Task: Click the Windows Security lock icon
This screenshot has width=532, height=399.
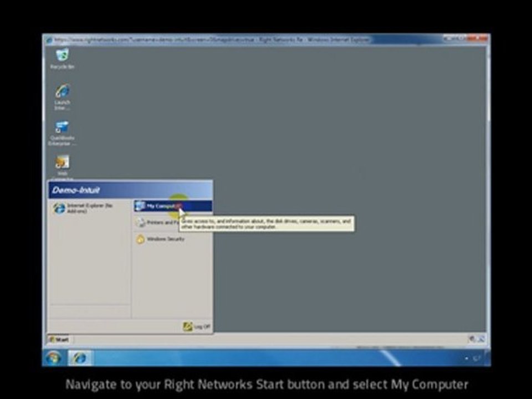Action: coord(140,239)
